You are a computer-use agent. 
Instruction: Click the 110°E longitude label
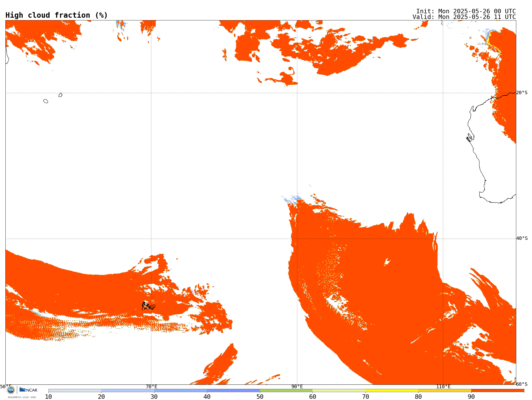(443, 387)
